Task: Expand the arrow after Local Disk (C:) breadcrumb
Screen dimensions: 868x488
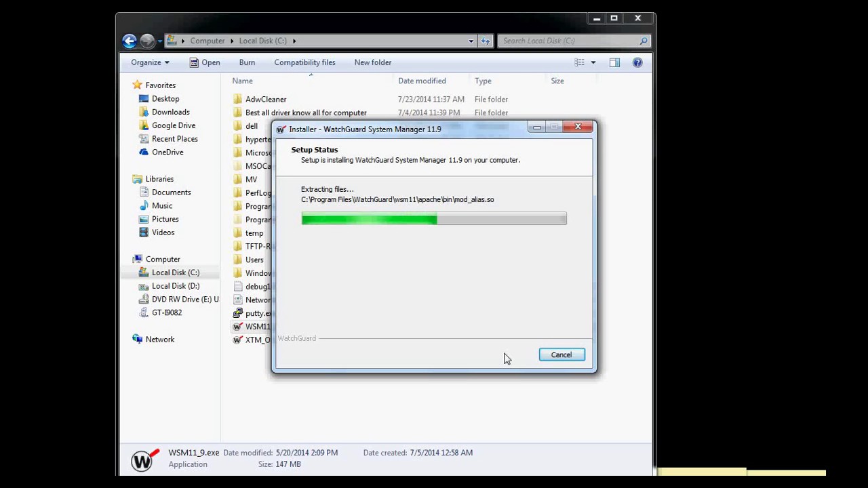Action: coord(294,41)
